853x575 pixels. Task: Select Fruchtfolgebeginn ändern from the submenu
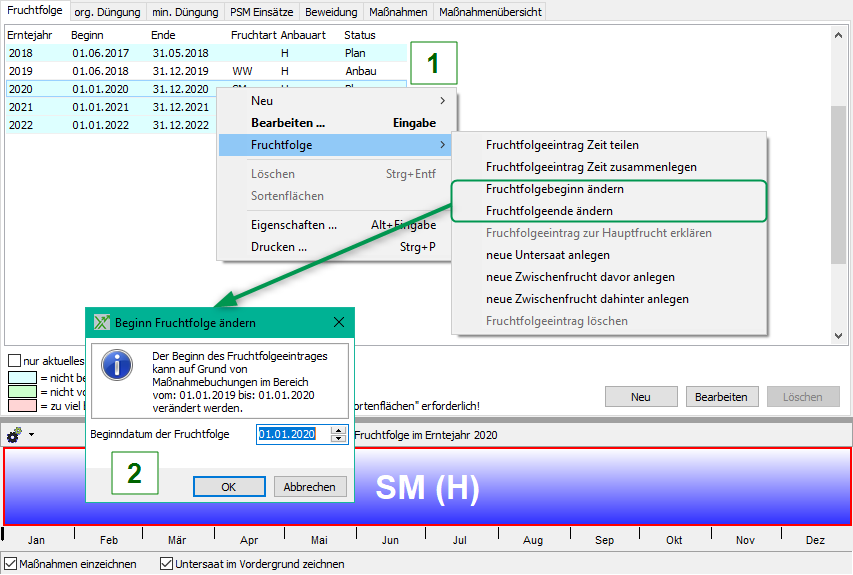coord(554,189)
